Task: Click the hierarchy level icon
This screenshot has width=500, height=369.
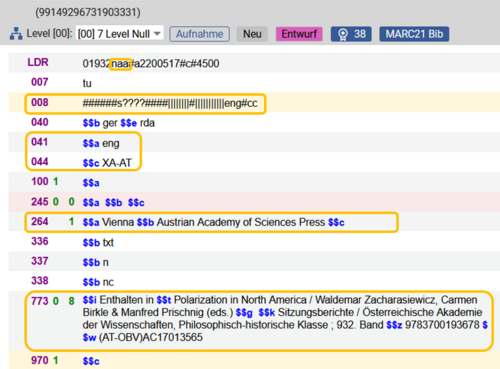Action: pyautogui.click(x=16, y=34)
